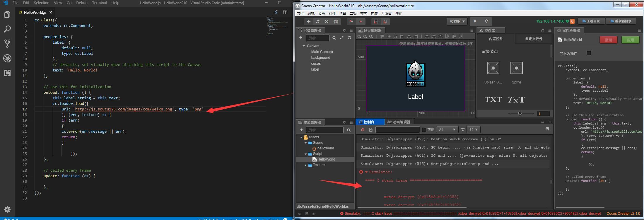Open the Explorer view in VS Code
644x220 pixels.
7,15
